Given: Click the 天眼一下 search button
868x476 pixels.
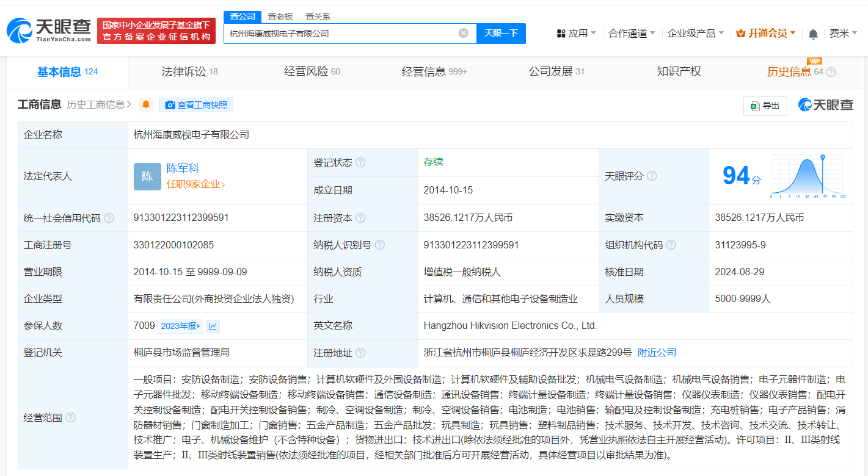Looking at the screenshot, I should (x=501, y=33).
